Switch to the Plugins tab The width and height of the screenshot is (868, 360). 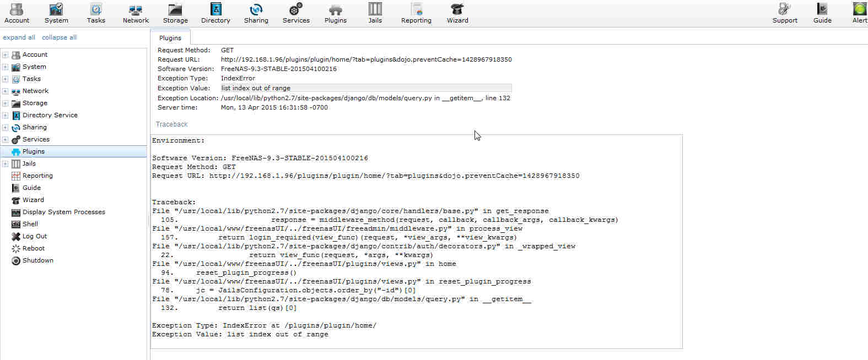(x=170, y=37)
